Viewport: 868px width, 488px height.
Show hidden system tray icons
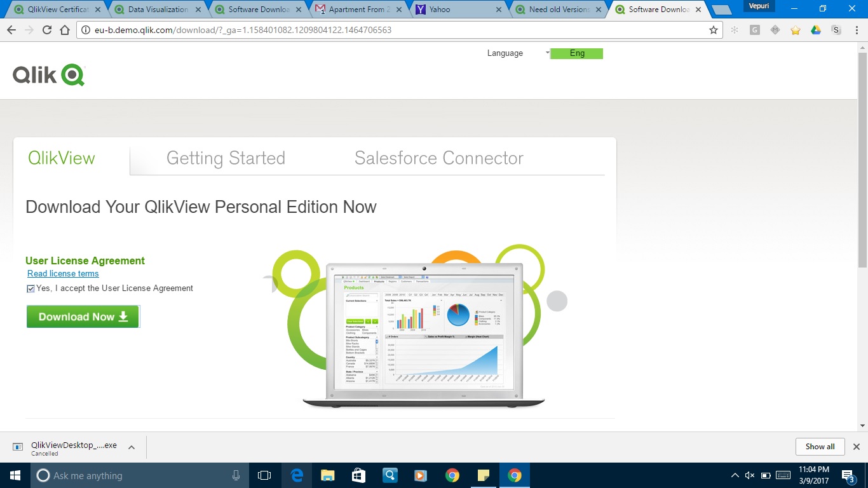[734, 475]
